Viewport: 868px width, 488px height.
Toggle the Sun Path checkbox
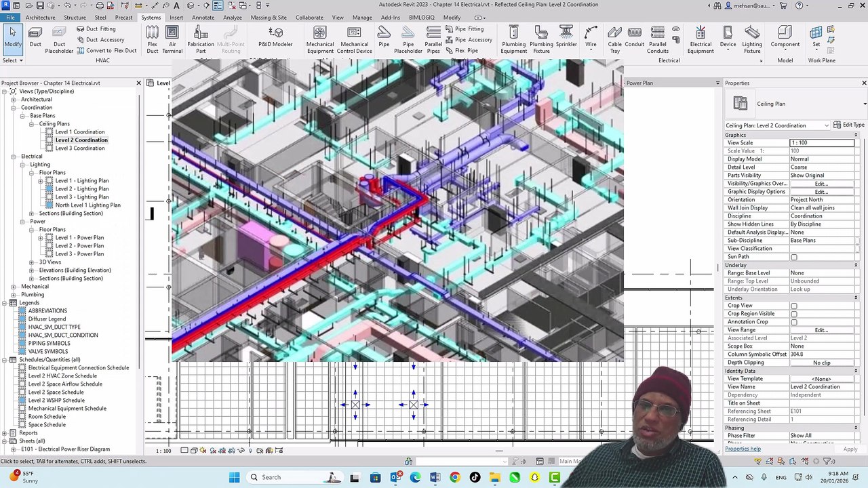(x=794, y=257)
